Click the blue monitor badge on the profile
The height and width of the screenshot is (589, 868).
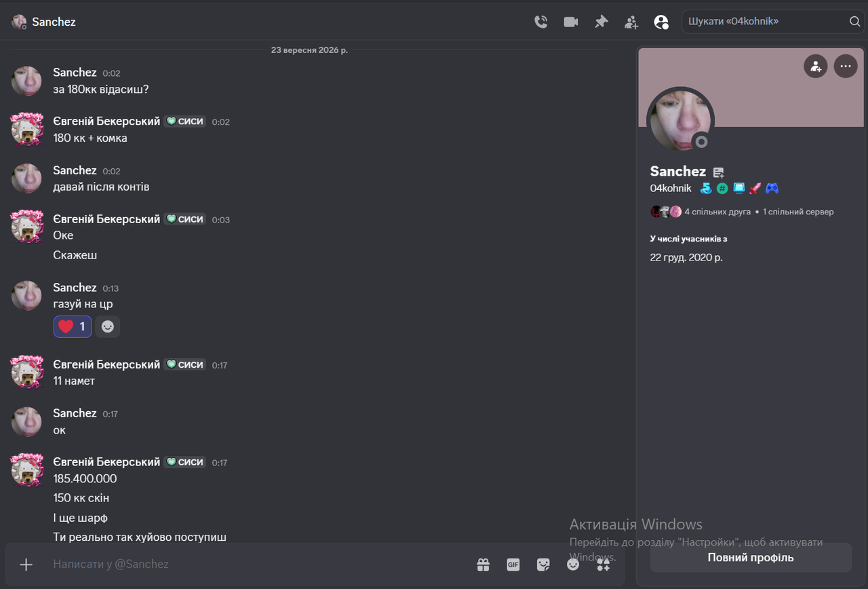pyautogui.click(x=738, y=189)
